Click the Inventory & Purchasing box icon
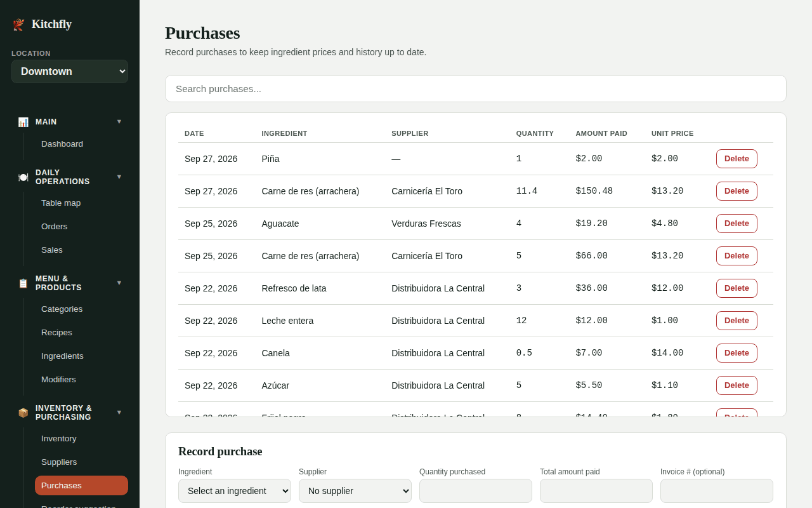812x508 pixels. pyautogui.click(x=23, y=413)
